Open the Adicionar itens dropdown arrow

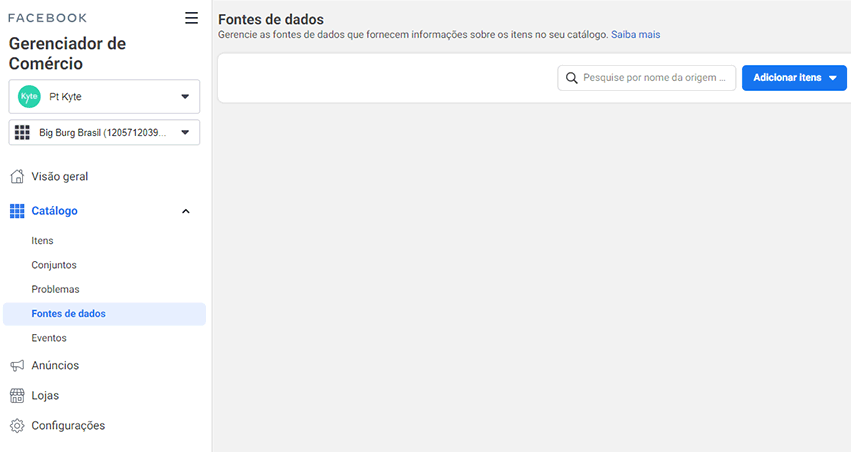(x=833, y=78)
